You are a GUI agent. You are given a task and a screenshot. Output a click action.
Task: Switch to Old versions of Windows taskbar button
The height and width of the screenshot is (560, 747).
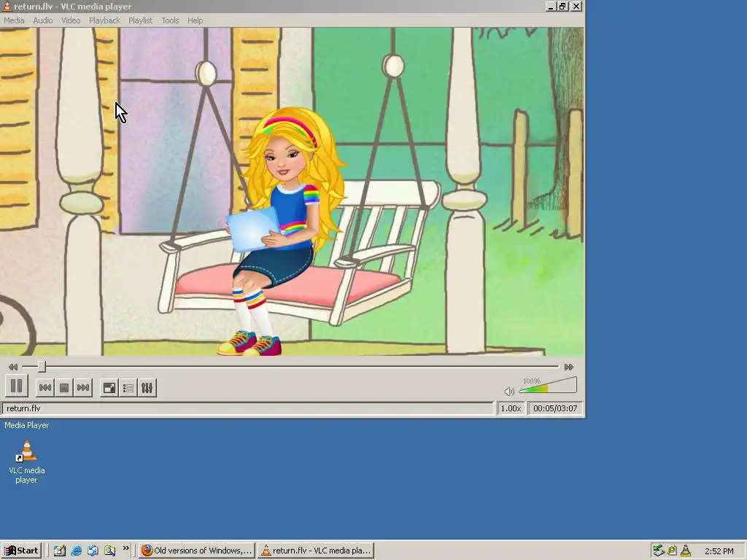click(197, 551)
